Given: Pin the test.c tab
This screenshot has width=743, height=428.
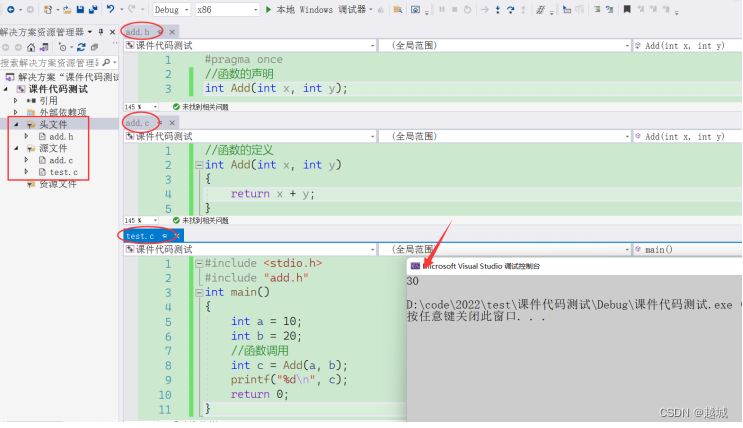Looking at the screenshot, I should tap(164, 236).
